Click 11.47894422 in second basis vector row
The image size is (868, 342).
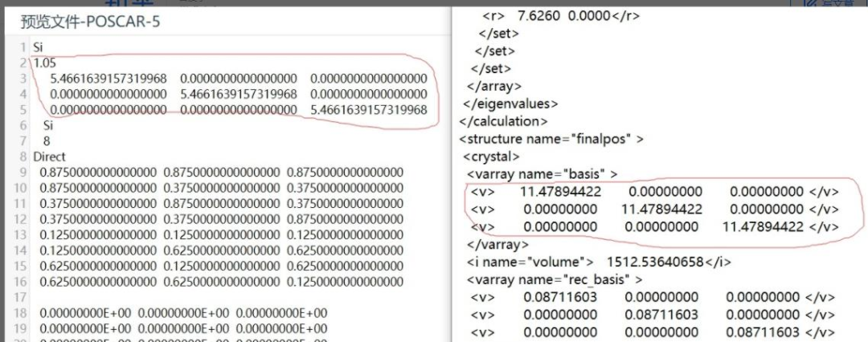click(661, 210)
